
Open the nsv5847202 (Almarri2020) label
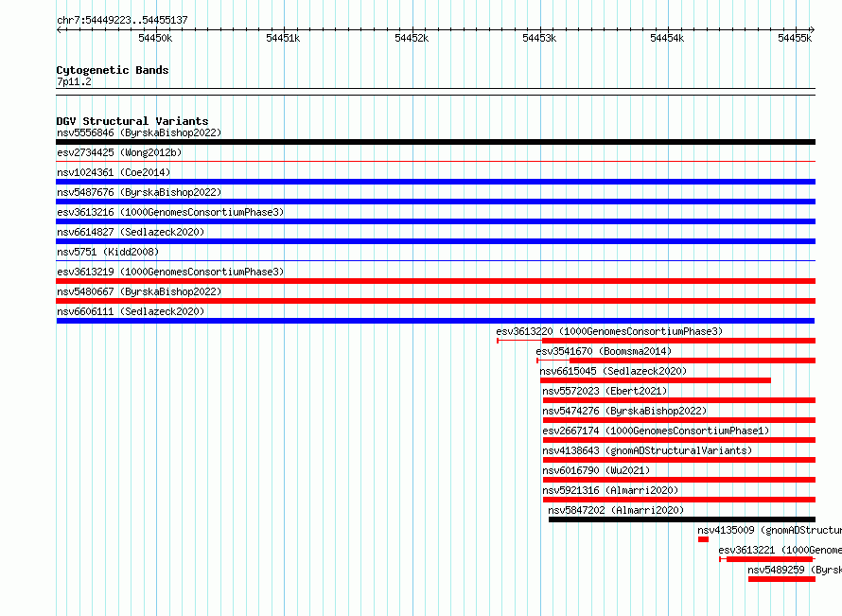(616, 510)
